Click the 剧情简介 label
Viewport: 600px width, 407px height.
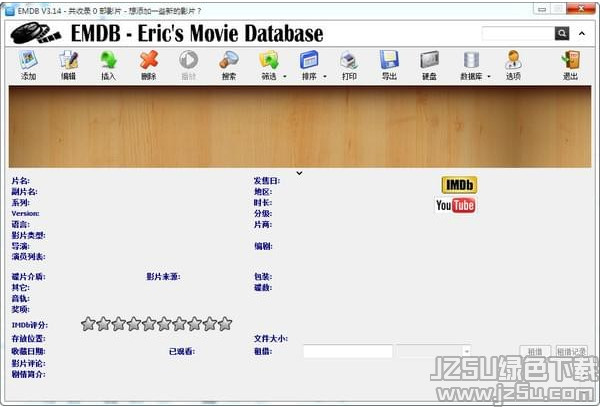coord(29,374)
